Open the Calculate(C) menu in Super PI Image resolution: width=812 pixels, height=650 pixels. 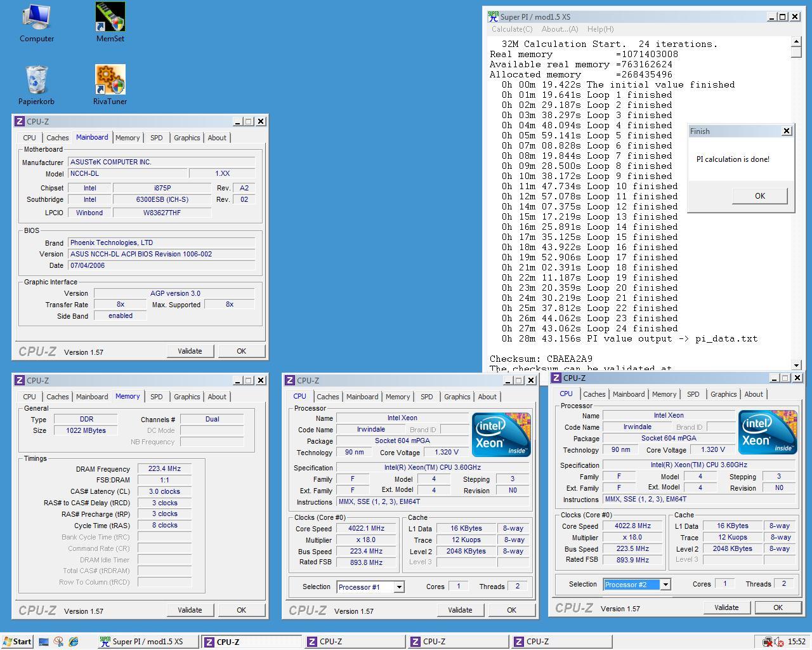(x=512, y=29)
